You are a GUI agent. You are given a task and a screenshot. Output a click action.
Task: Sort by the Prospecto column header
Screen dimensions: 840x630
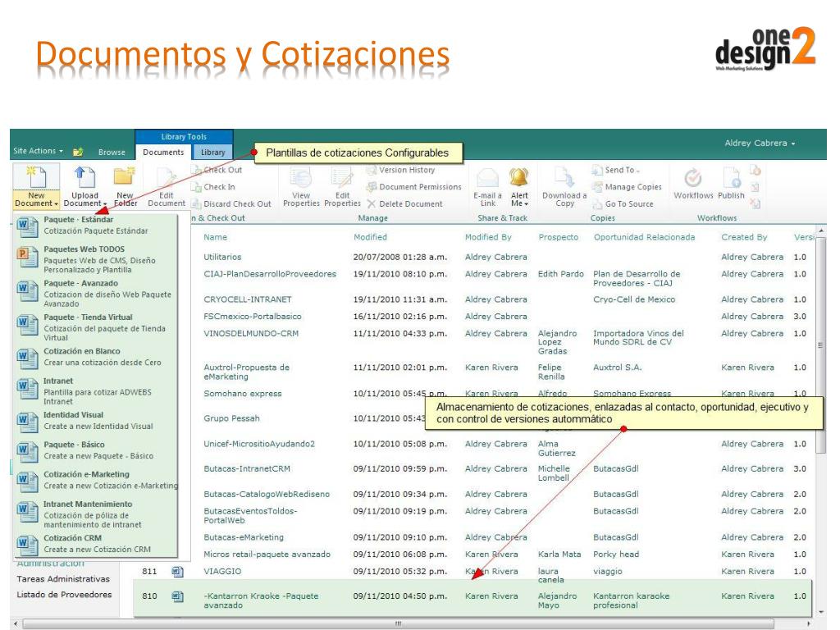tap(558, 237)
